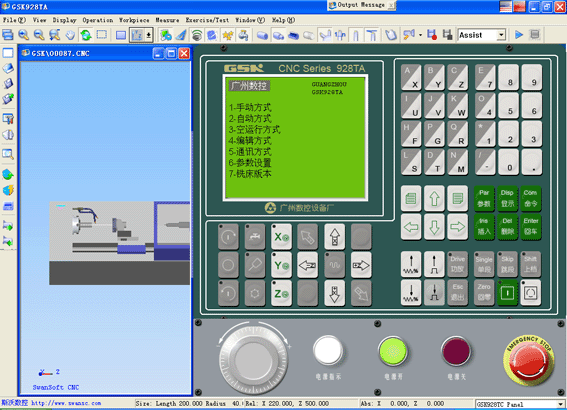The image size is (567, 410).
Task: Click the plus Z jog arrow key
Action: point(361,265)
